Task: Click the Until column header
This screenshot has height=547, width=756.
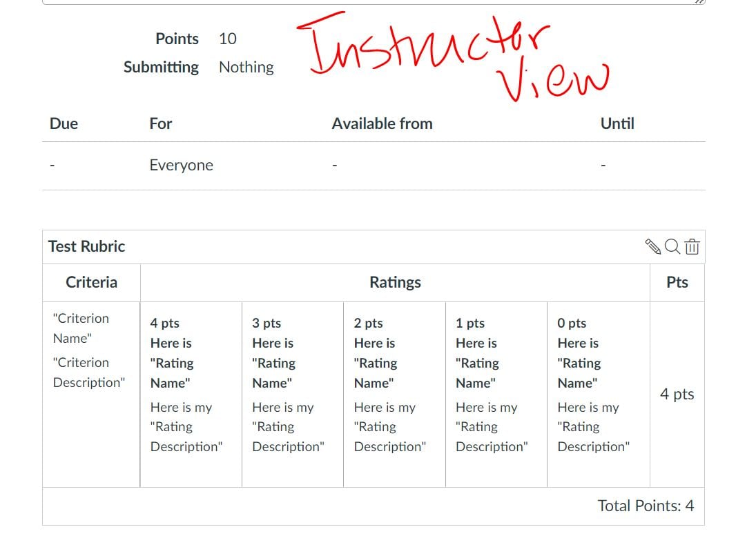Action: pyautogui.click(x=617, y=123)
